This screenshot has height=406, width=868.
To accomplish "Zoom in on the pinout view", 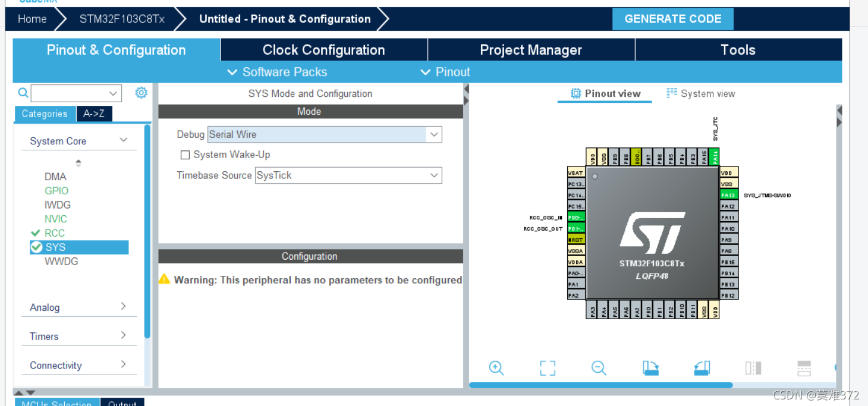I will click(x=496, y=368).
